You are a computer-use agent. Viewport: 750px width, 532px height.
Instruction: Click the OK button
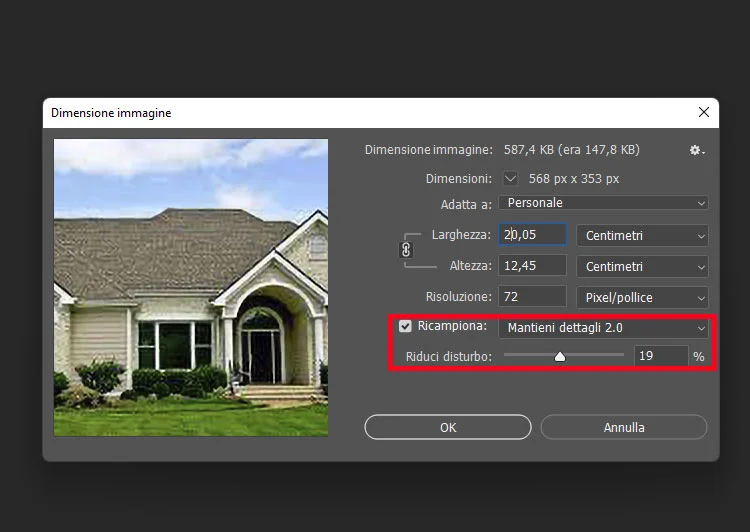click(x=448, y=427)
